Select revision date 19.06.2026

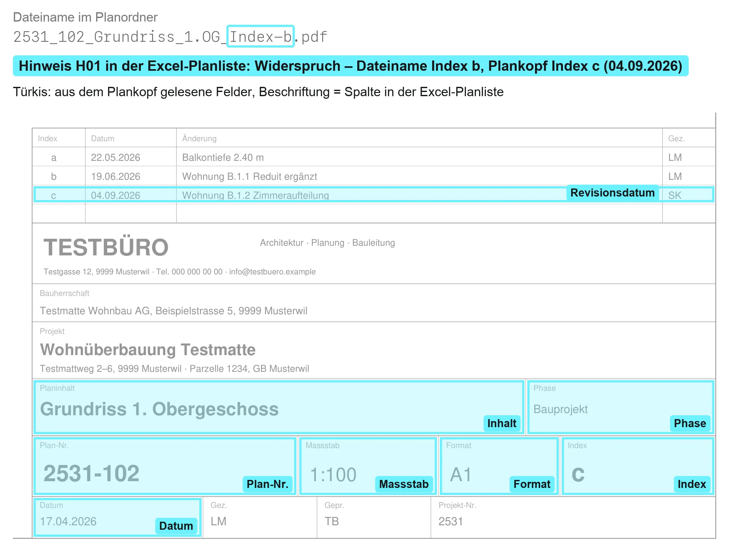pyautogui.click(x=115, y=176)
